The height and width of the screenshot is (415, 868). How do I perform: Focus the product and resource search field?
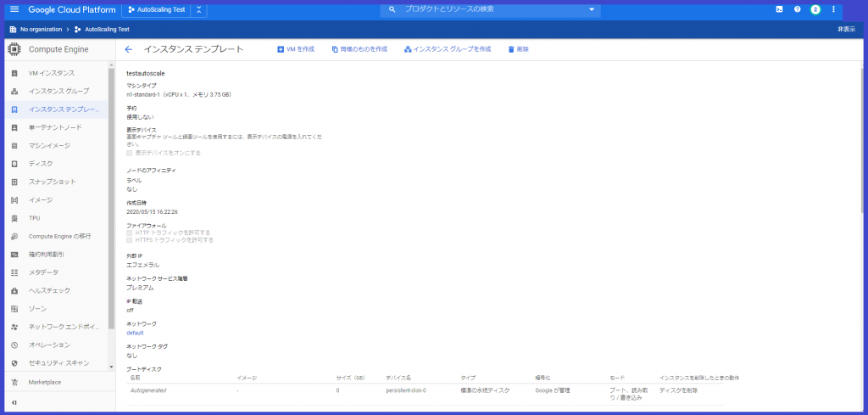coord(490,9)
